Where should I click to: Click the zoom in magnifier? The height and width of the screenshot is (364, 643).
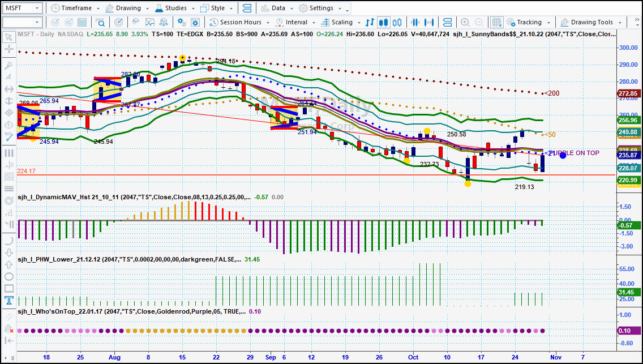click(x=465, y=22)
